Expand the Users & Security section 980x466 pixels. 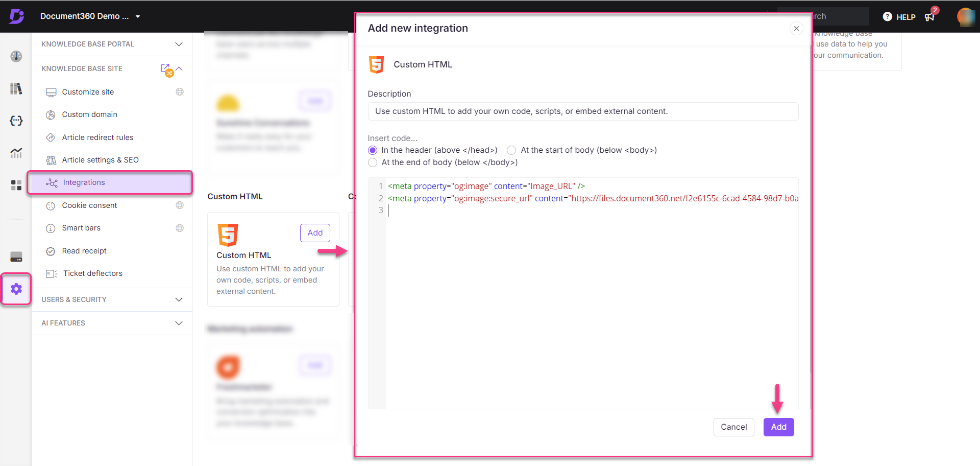click(x=179, y=299)
